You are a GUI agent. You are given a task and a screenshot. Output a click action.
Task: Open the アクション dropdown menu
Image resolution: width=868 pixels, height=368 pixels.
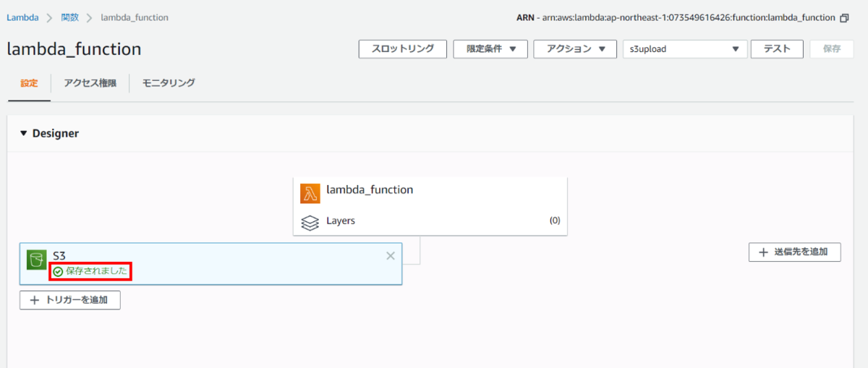pyautogui.click(x=575, y=49)
